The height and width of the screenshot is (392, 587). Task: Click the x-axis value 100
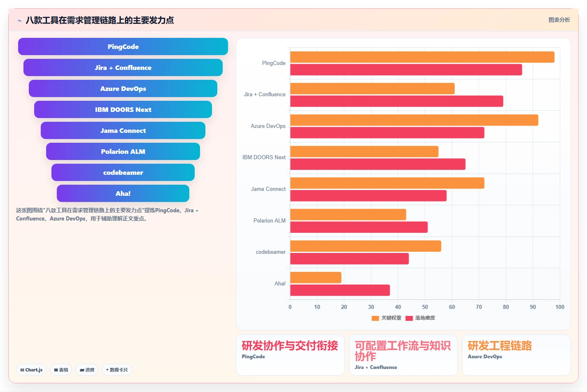[x=560, y=307]
